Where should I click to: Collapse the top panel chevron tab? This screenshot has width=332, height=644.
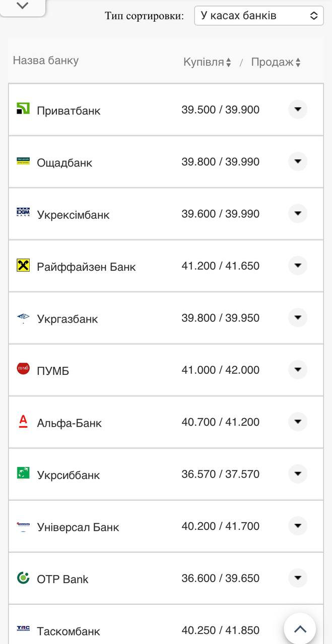point(23,6)
